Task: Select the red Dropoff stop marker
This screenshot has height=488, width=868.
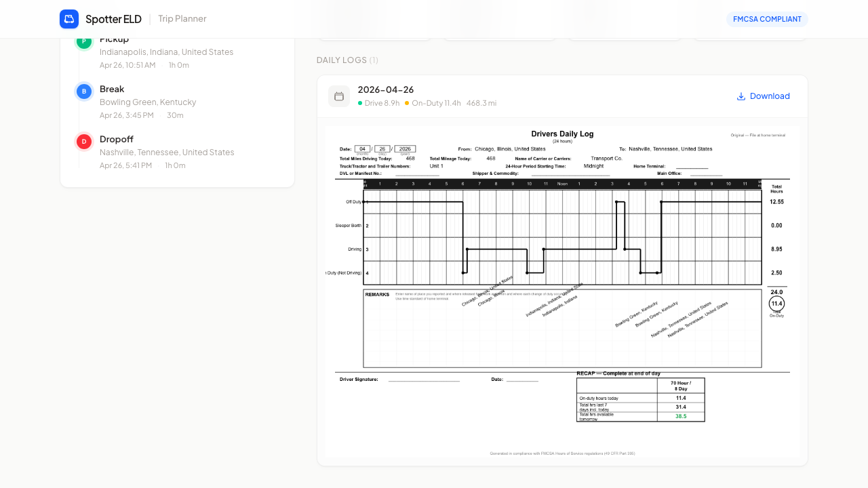Action: coord(84,142)
